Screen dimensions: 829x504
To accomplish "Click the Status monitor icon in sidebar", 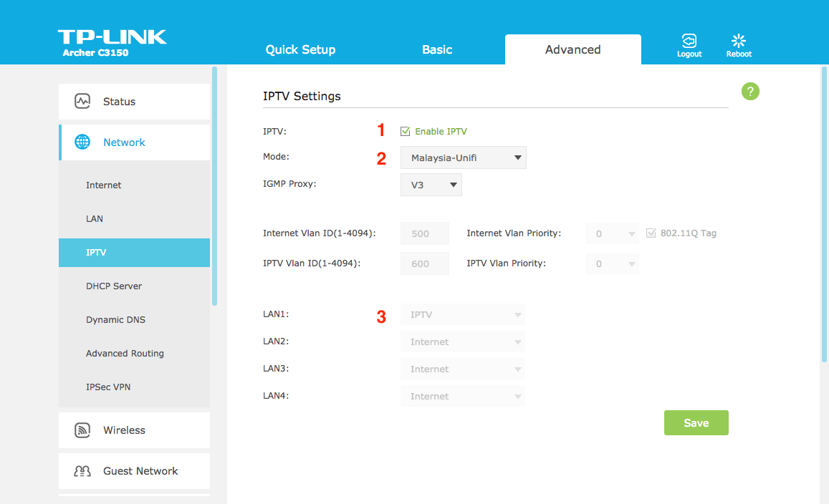I will point(82,101).
